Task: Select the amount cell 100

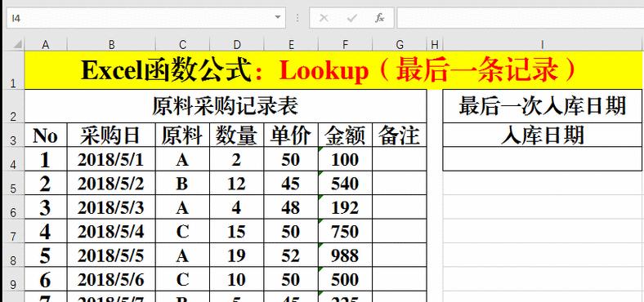Action: (x=345, y=159)
